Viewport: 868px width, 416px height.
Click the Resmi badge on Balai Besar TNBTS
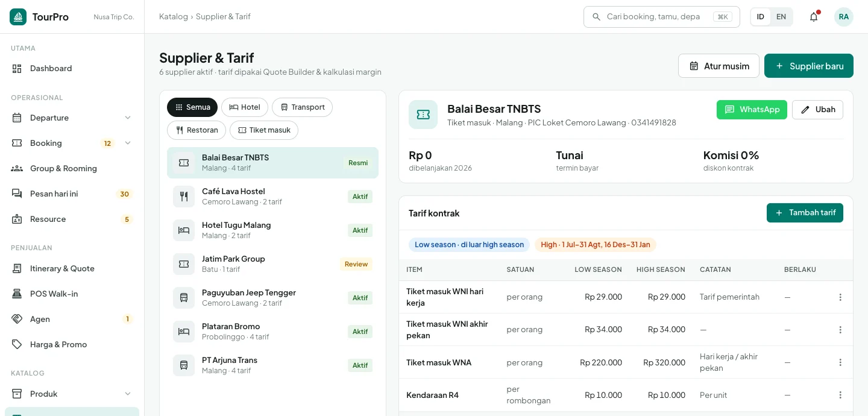[x=358, y=163]
